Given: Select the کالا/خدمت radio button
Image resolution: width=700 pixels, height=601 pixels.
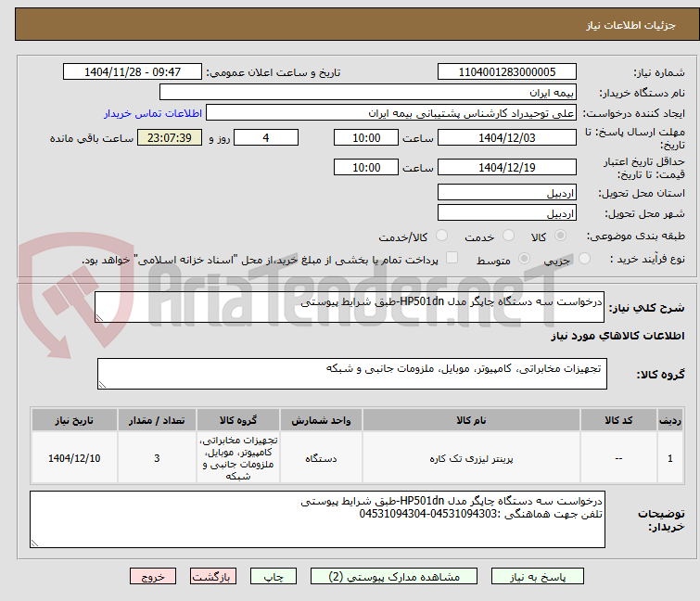Looking at the screenshot, I should (x=441, y=236).
